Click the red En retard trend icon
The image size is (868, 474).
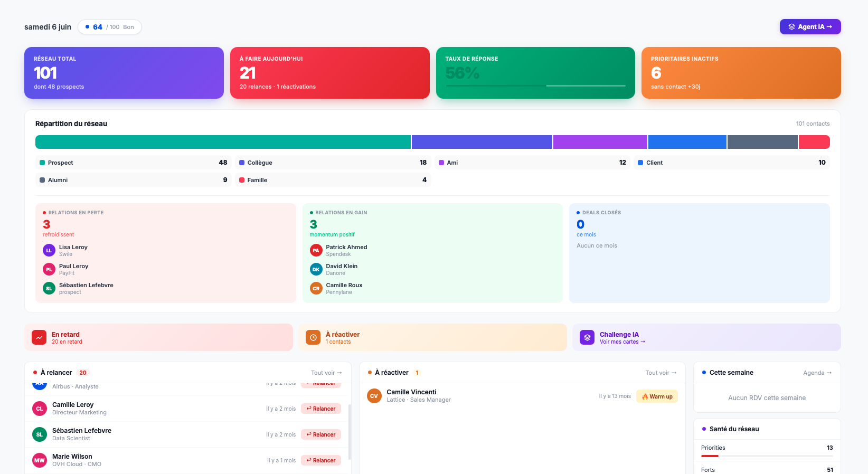(39, 337)
